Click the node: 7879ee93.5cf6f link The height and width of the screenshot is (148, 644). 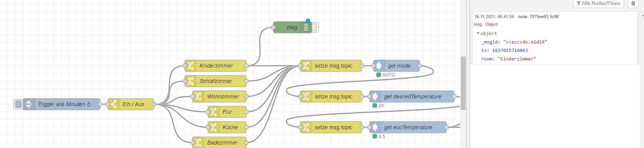click(x=538, y=17)
